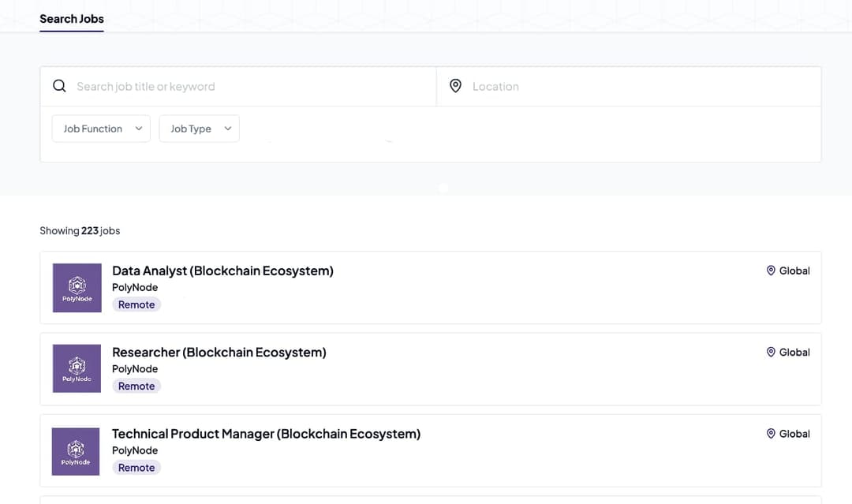Image resolution: width=852 pixels, height=504 pixels.
Task: Click the PolyNode logo on Technical Product Manager listing
Action: (x=76, y=450)
